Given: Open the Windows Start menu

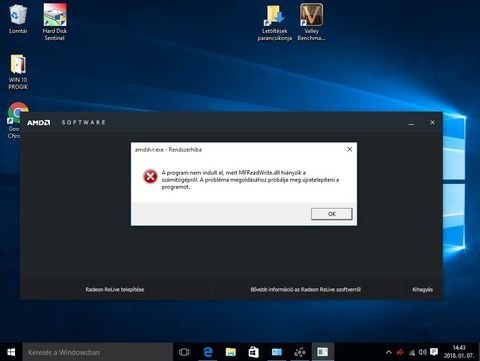Looking at the screenshot, I should [11, 352].
